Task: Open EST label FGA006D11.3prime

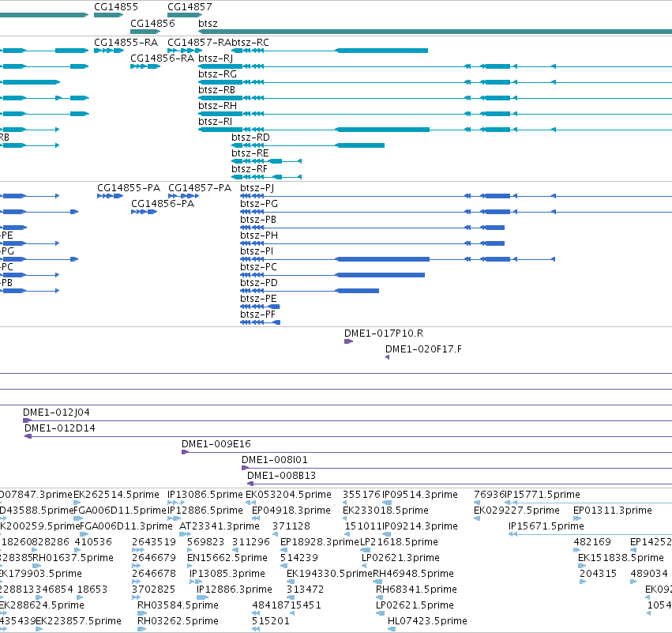Action: 126,526
